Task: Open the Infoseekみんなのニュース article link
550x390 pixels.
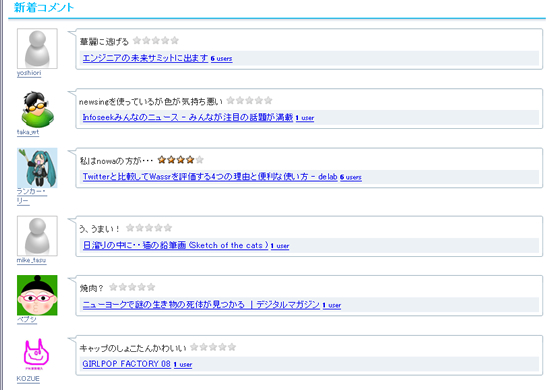Action: point(188,117)
